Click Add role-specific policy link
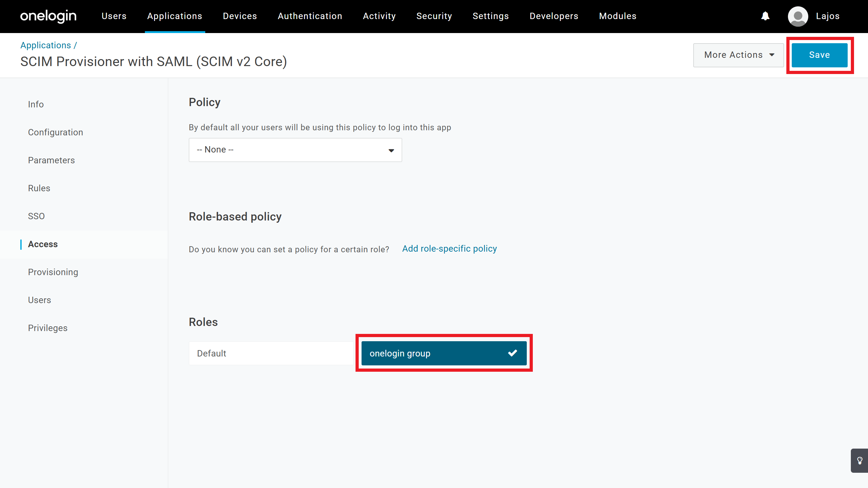This screenshot has height=488, width=868. 449,249
